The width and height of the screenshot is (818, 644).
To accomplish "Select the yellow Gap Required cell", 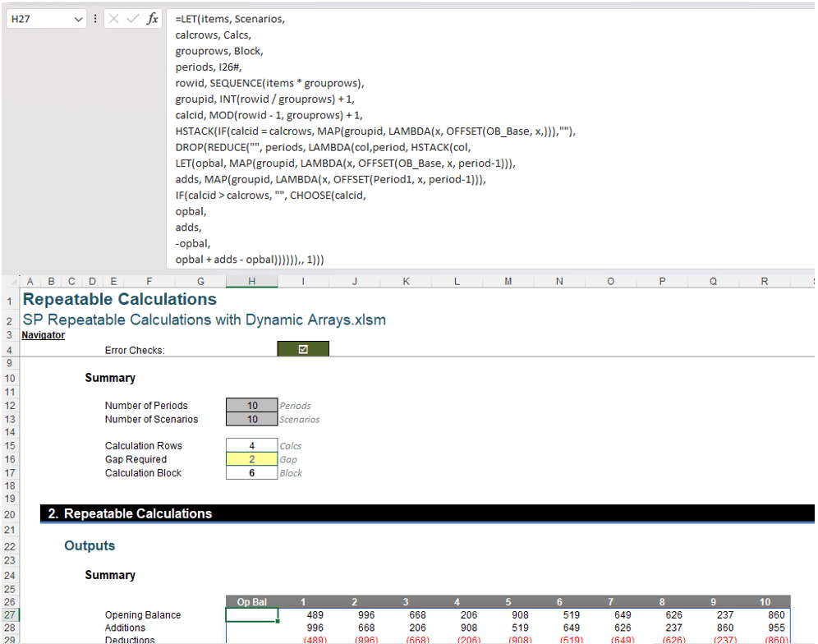I will 251,459.
